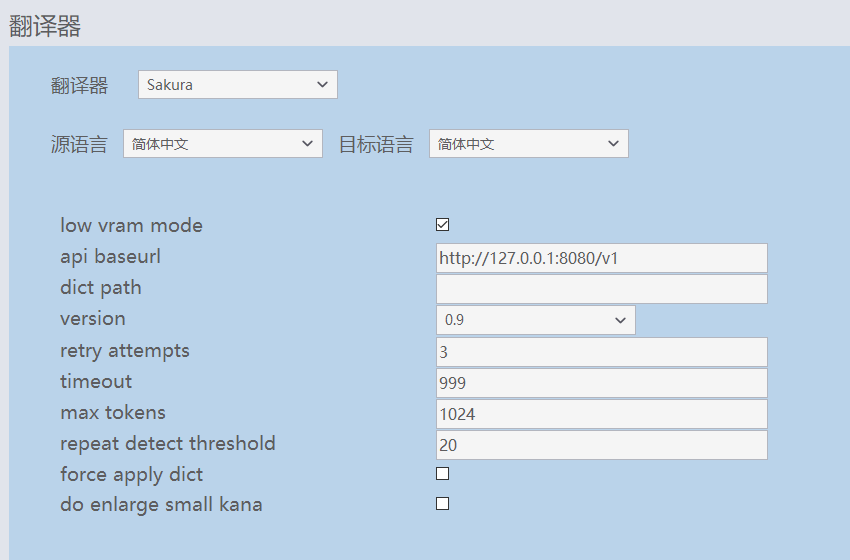The image size is (850, 560).
Task: Click the '源语言' label
Action: tap(79, 144)
